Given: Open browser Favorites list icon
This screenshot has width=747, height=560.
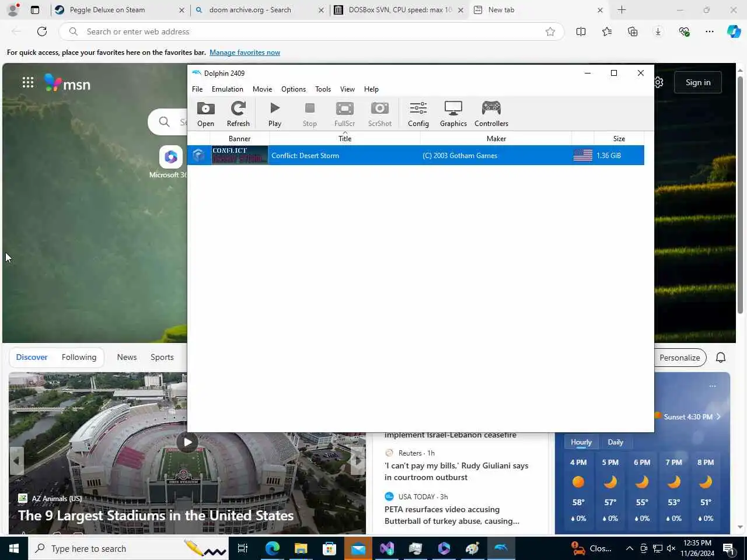Looking at the screenshot, I should [607, 32].
